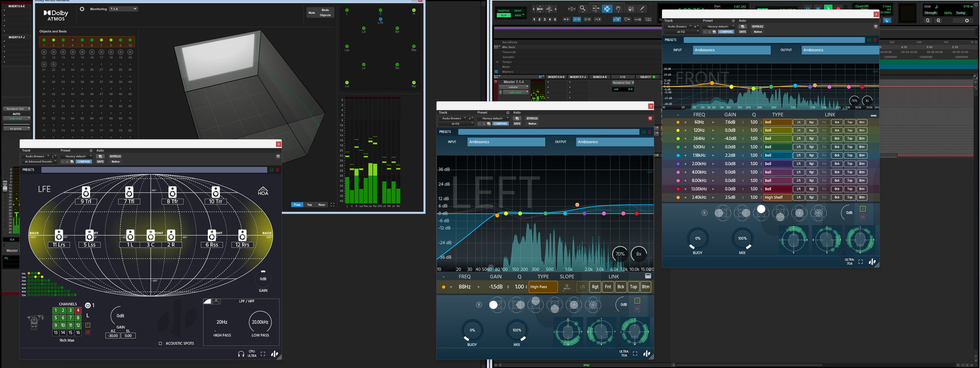
Task: Click the red Record transport button
Action: pos(838,7)
